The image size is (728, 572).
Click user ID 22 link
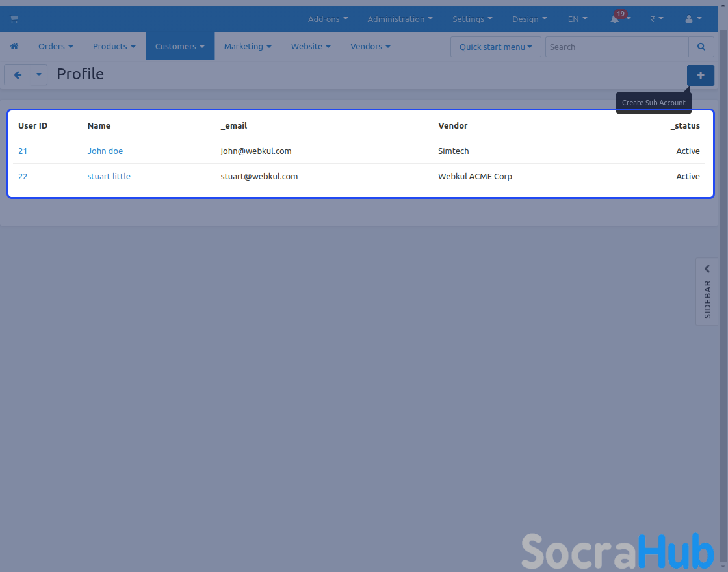23,177
